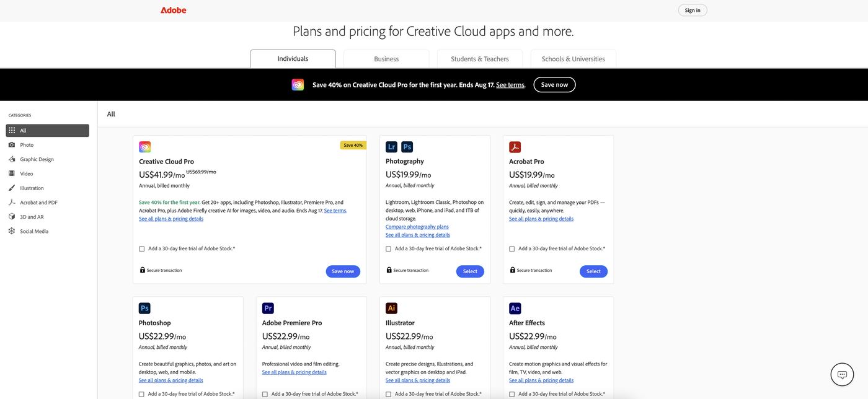The height and width of the screenshot is (399, 868).
Task: Check Adobe Stock trial on Acrobat Pro card
Action: (x=511, y=249)
